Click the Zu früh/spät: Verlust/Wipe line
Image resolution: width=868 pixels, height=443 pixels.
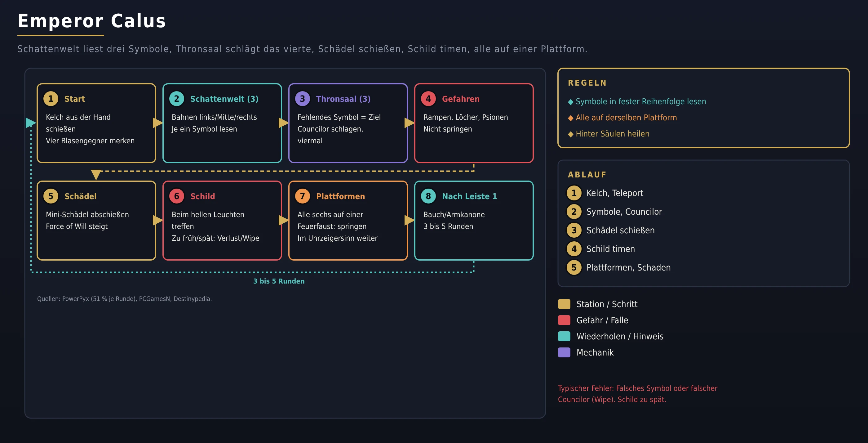pos(215,238)
